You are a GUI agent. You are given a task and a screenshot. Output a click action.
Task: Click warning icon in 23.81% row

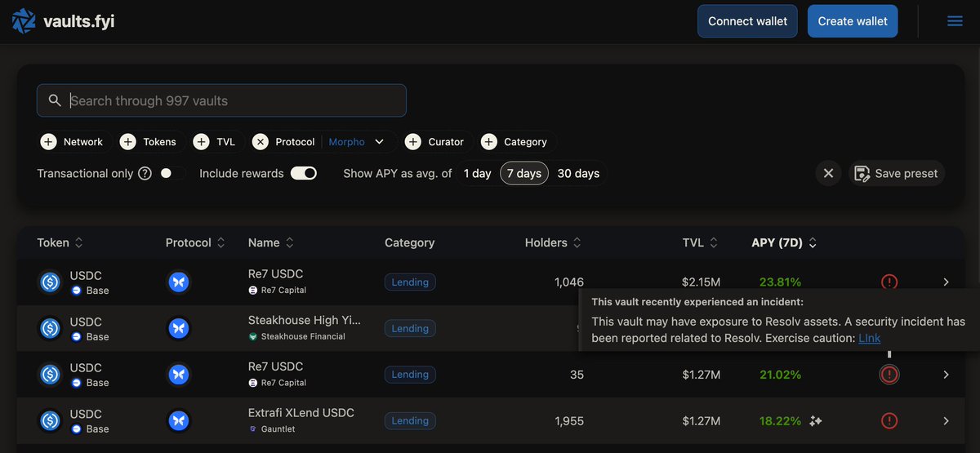pyautogui.click(x=889, y=282)
